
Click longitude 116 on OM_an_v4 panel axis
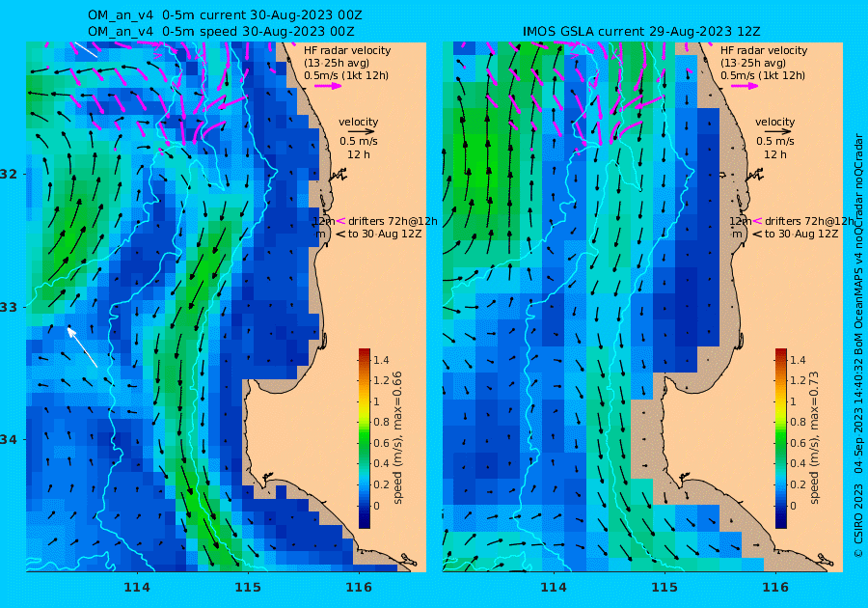[x=359, y=588]
